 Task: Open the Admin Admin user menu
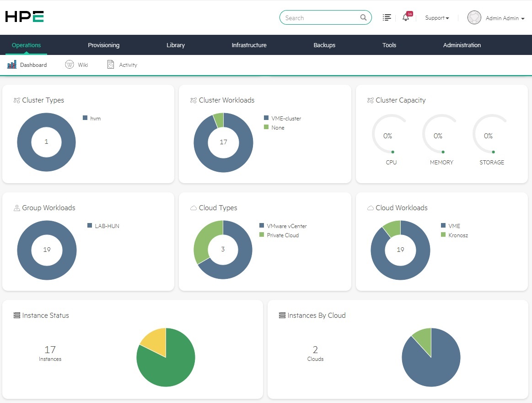point(505,18)
